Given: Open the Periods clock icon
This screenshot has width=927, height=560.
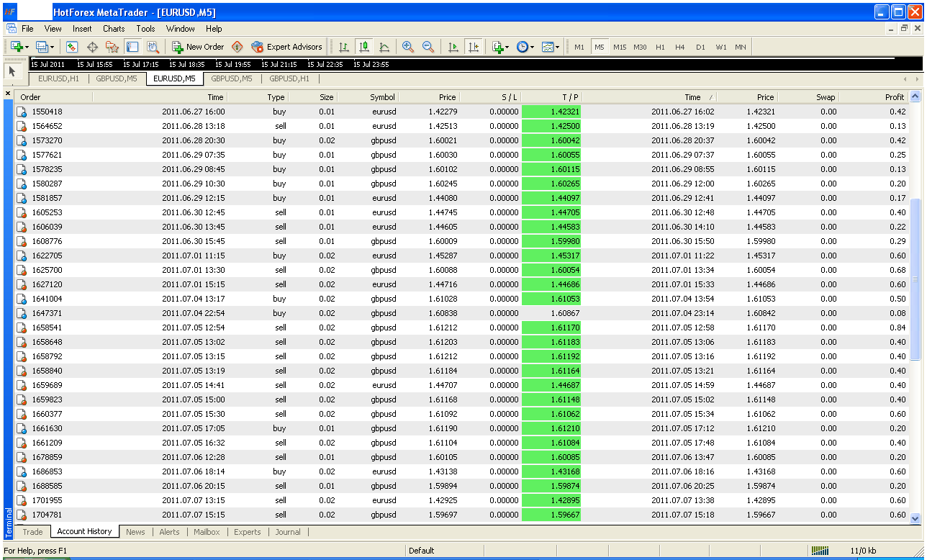Looking at the screenshot, I should 522,47.
